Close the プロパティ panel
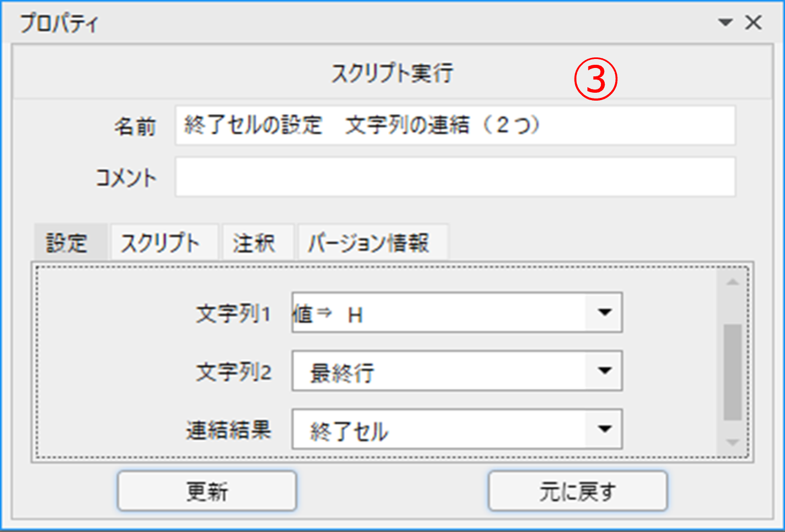 pos(753,23)
